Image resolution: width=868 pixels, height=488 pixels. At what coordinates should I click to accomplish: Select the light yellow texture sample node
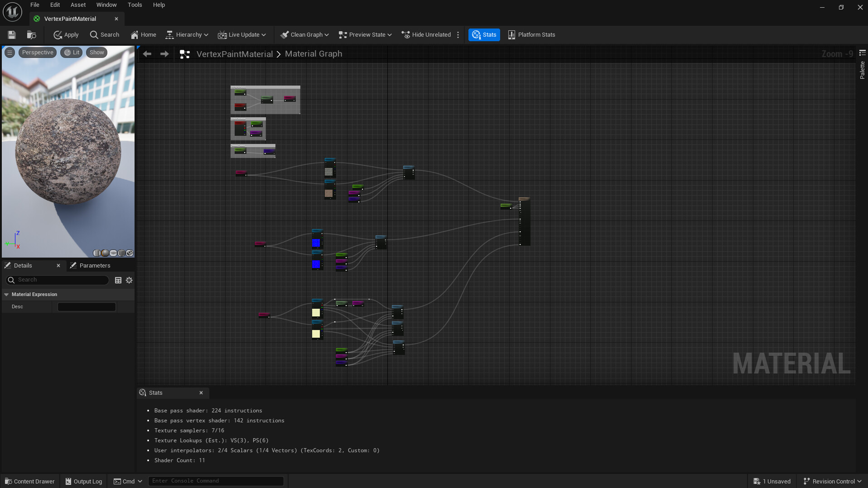click(316, 312)
